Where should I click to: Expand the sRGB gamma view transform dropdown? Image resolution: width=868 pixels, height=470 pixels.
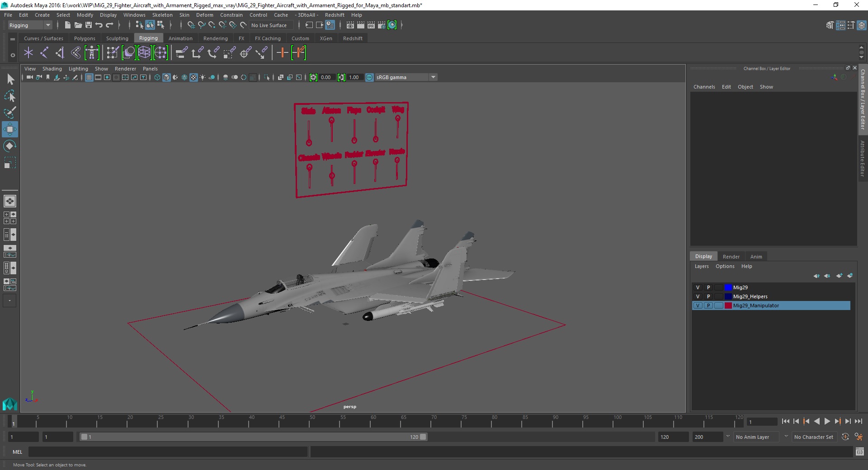coord(433,77)
